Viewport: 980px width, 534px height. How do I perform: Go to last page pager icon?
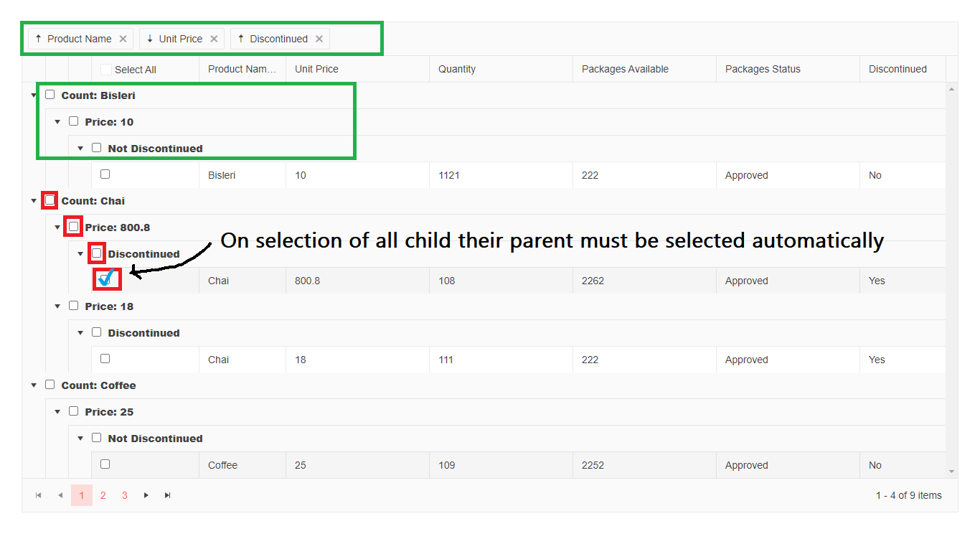tap(168, 495)
